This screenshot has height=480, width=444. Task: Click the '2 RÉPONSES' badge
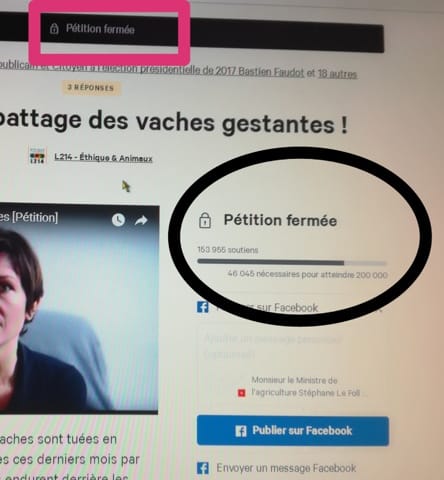(91, 88)
